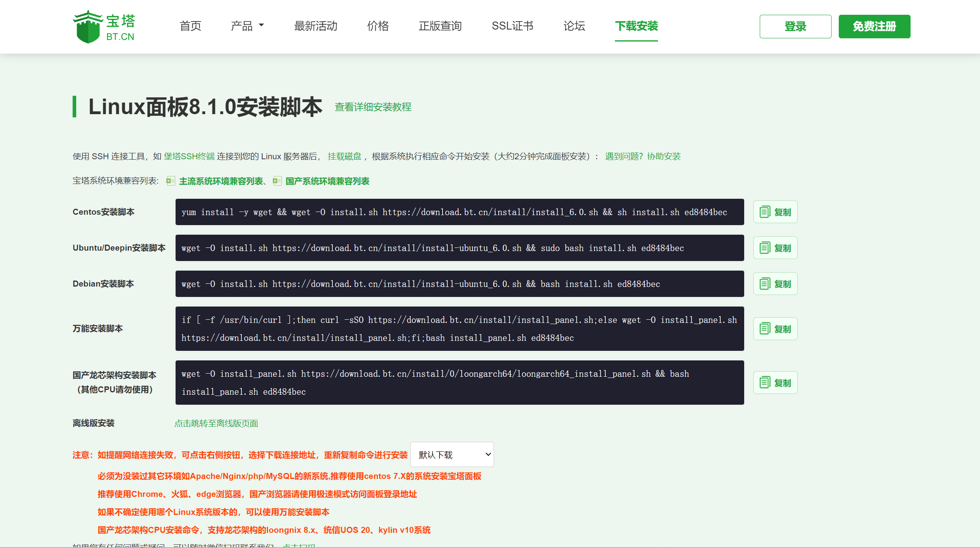980x548 pixels.
Task: Copy the Debian install script
Action: tap(775, 284)
